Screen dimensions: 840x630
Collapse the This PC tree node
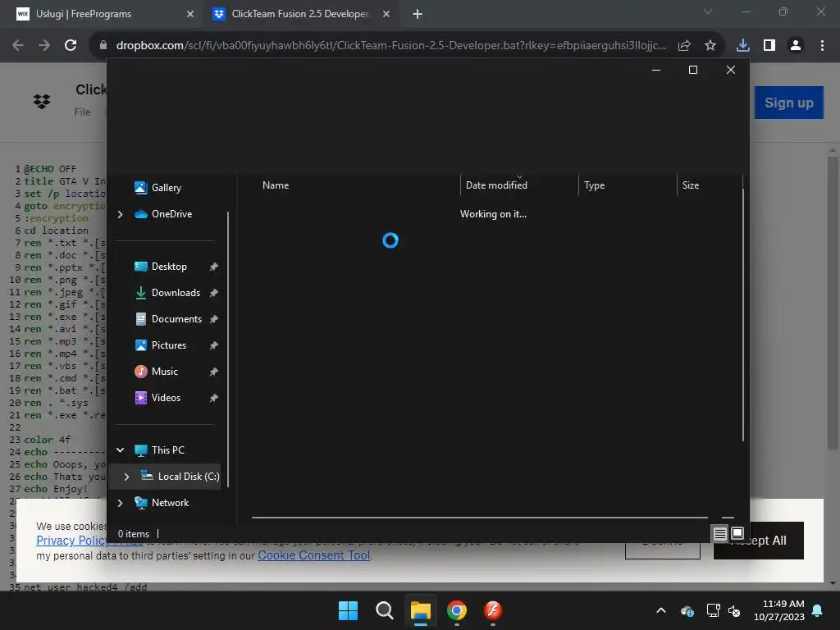click(x=120, y=450)
